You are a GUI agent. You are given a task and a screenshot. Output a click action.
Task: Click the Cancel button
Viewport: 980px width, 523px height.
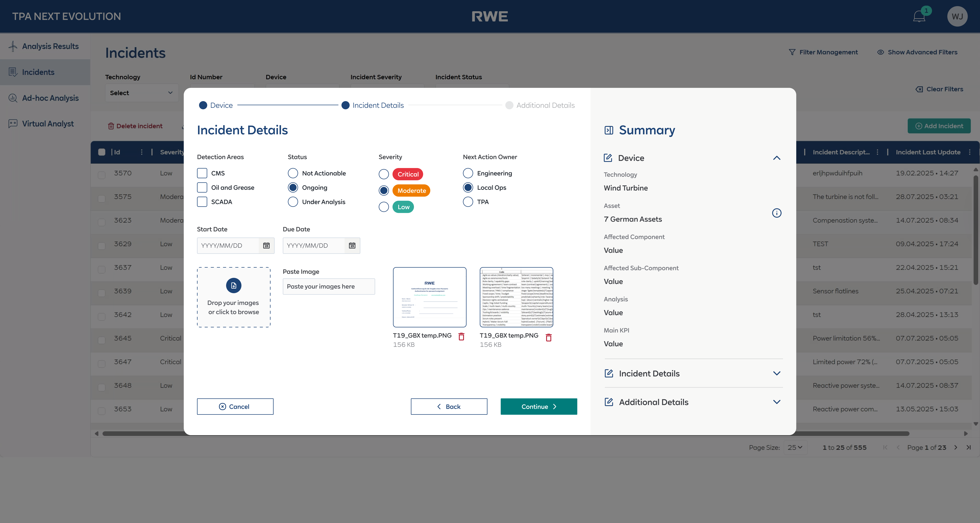[x=235, y=407]
